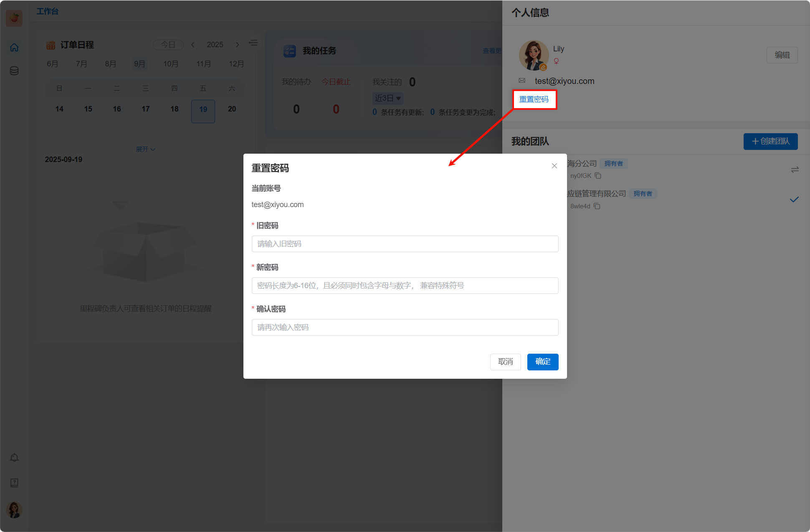Screen dimensions: 810x532
Task: Click the 取消 button
Action: click(505, 362)
